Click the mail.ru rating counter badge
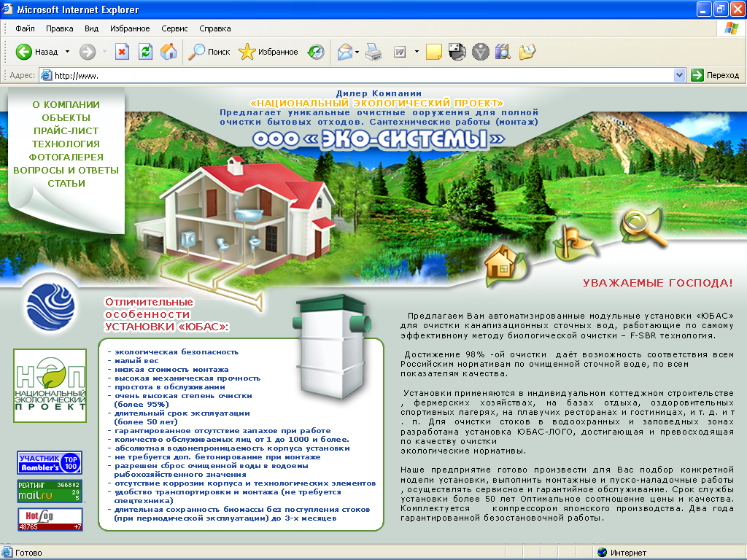The width and height of the screenshot is (747, 560). [x=50, y=491]
